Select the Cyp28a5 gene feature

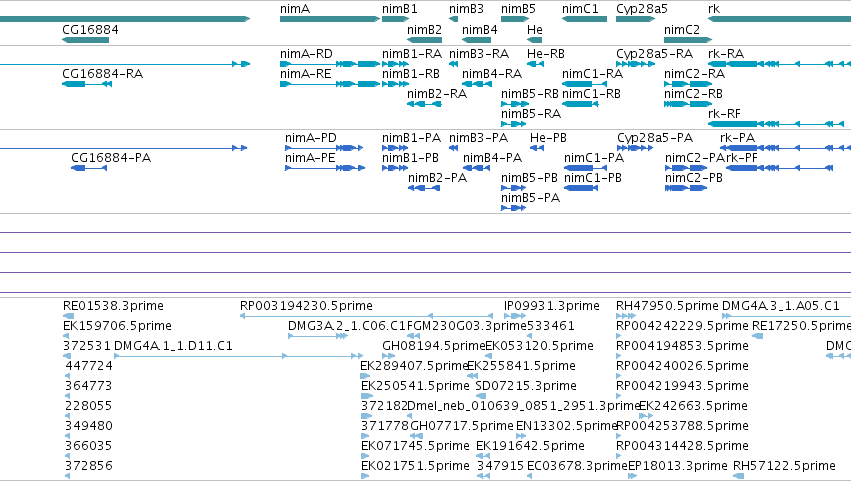[636, 20]
